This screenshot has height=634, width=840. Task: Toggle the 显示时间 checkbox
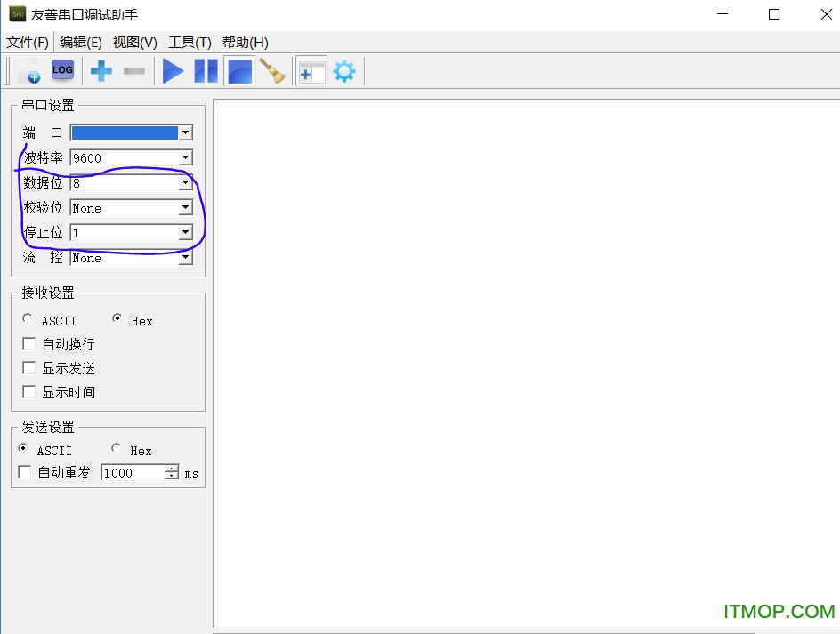[x=29, y=392]
